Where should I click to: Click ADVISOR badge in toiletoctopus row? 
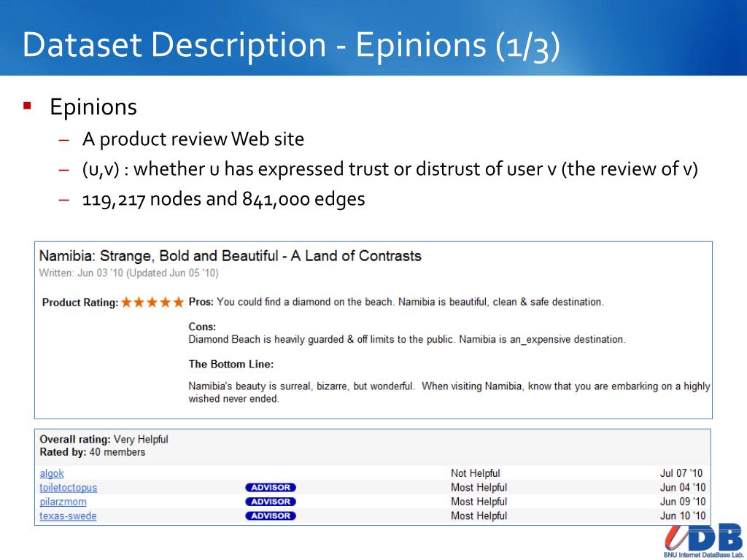[271, 488]
